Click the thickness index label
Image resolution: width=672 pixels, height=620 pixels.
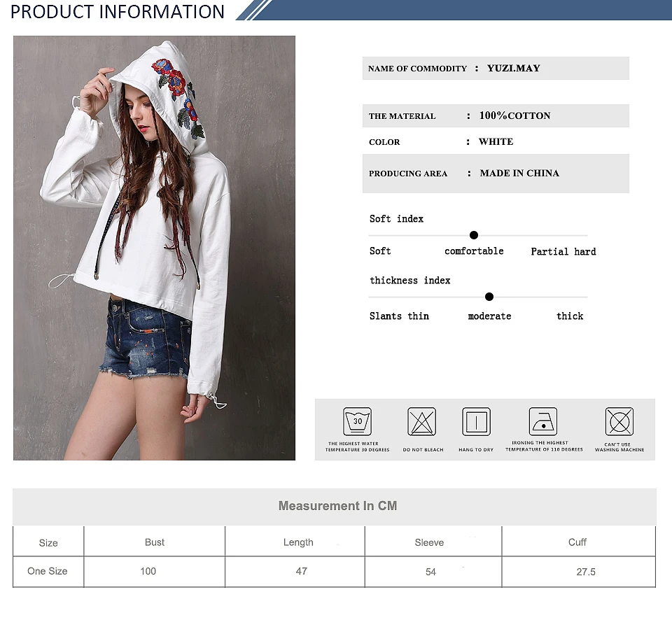click(410, 280)
